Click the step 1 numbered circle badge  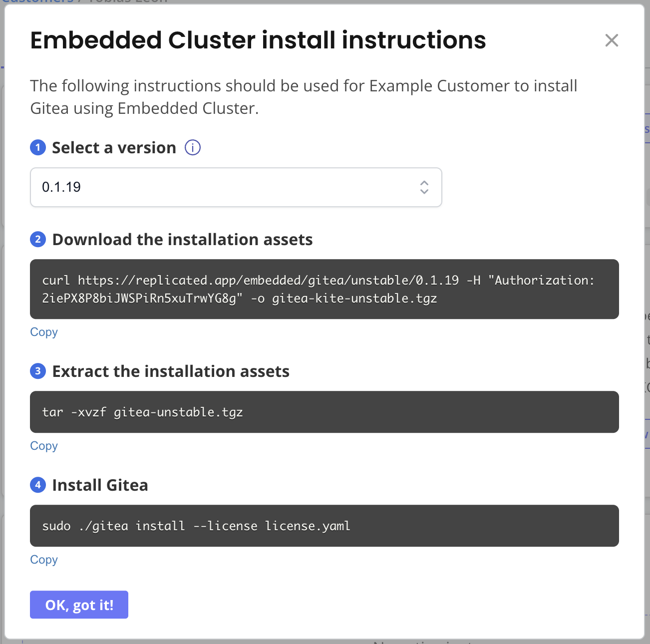point(38,148)
